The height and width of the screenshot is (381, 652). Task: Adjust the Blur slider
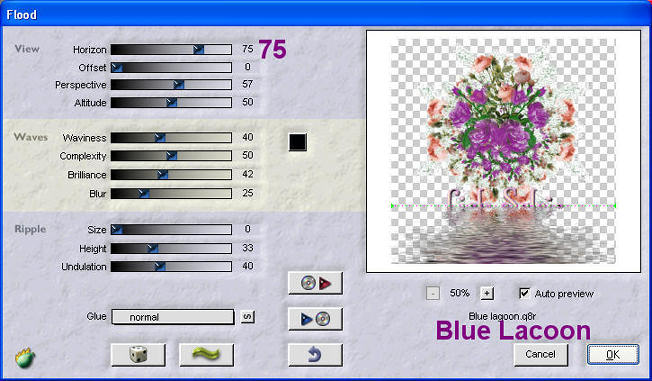click(171, 193)
